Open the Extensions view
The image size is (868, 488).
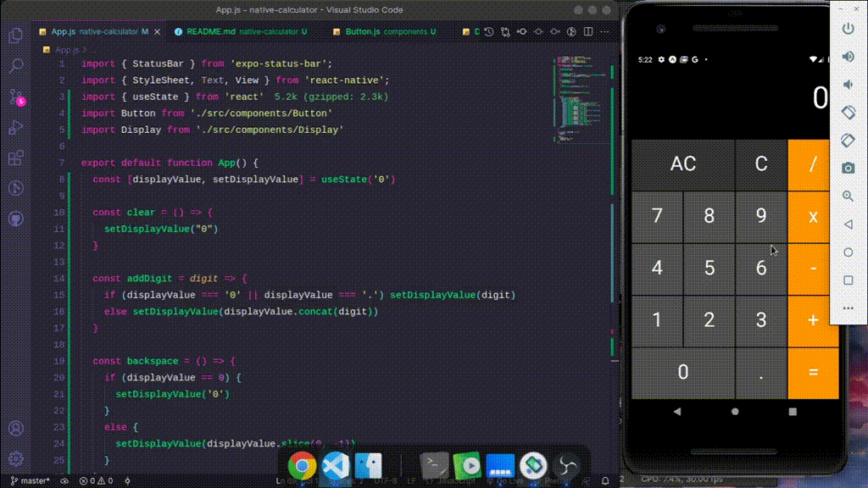click(x=15, y=158)
